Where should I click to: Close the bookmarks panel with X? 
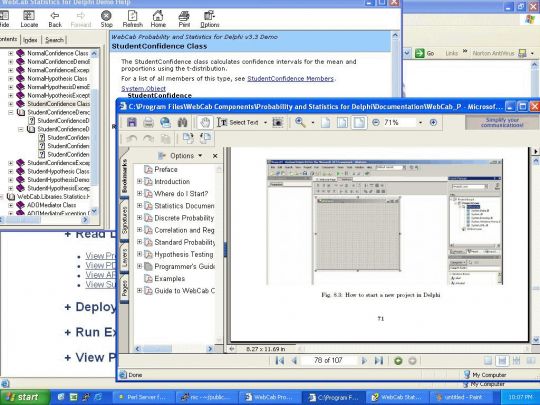tap(215, 156)
